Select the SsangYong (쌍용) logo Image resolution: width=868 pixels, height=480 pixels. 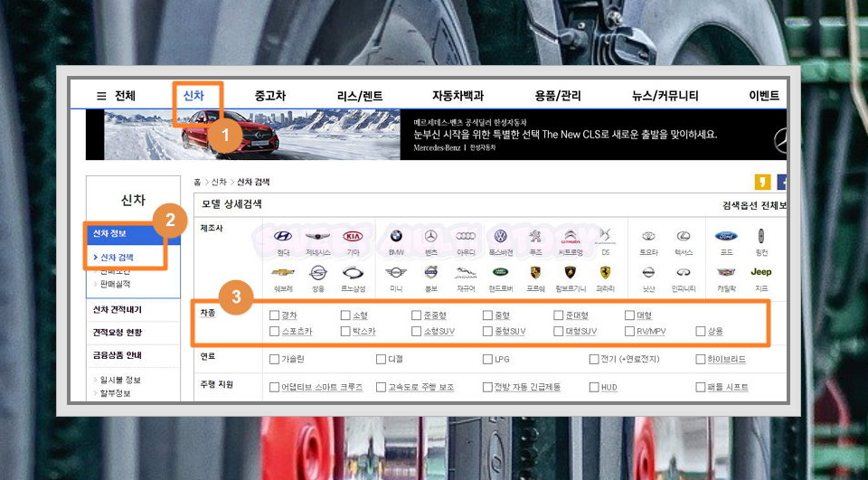click(317, 272)
